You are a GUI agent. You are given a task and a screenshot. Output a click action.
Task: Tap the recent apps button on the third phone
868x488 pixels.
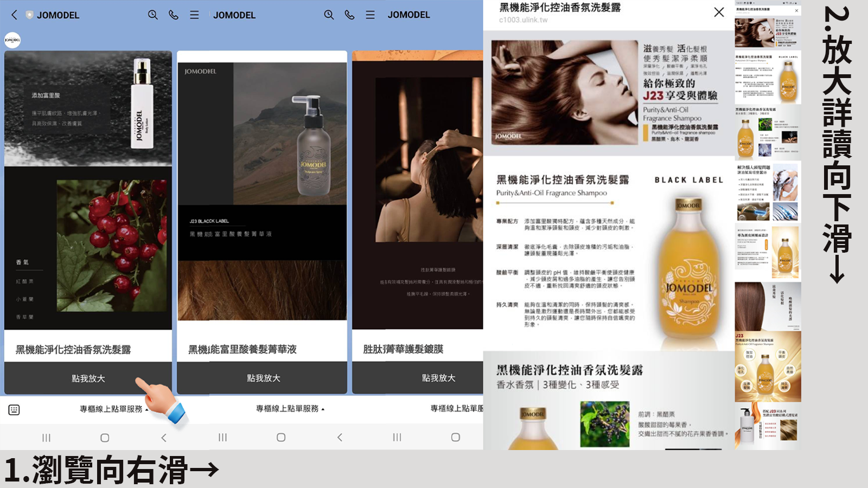click(397, 438)
